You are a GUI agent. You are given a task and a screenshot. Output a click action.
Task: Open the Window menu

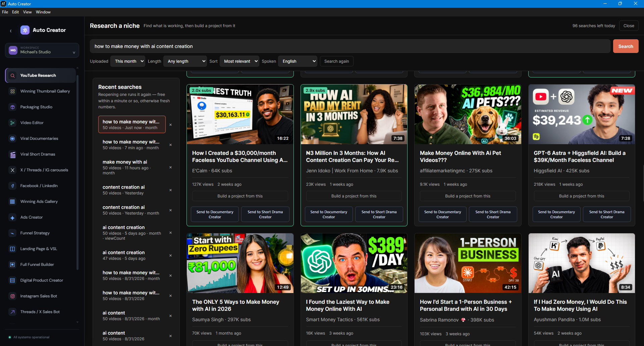[43, 12]
